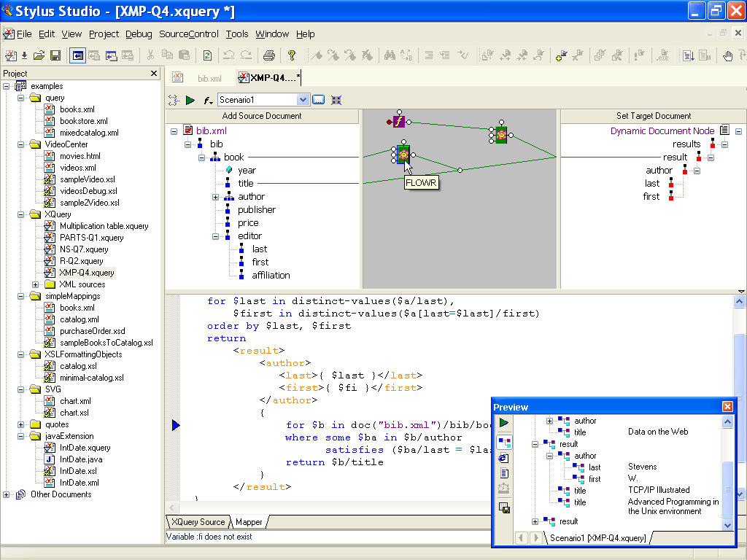Collapse the result node in the Preview panel
This screenshot has height=560, width=747.
[x=535, y=443]
